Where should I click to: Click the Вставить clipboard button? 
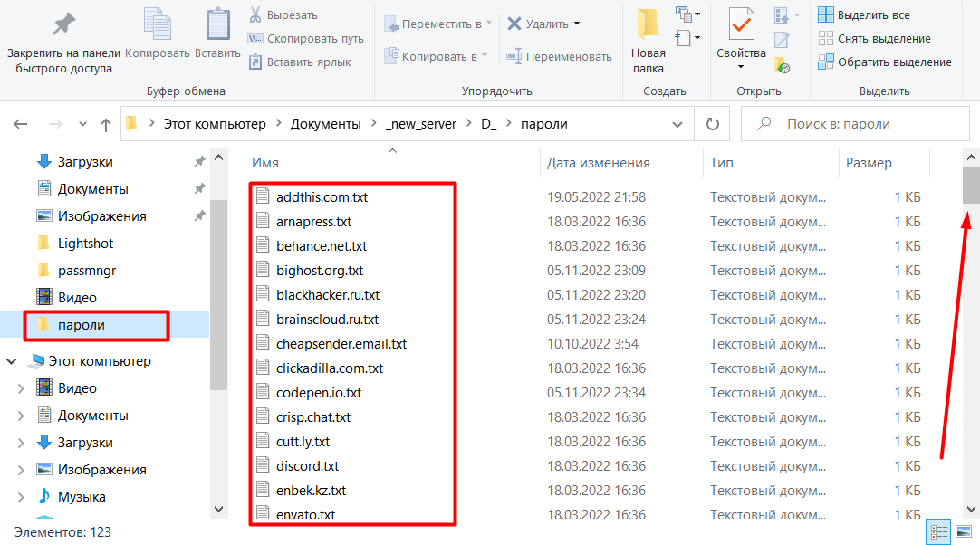(x=217, y=35)
